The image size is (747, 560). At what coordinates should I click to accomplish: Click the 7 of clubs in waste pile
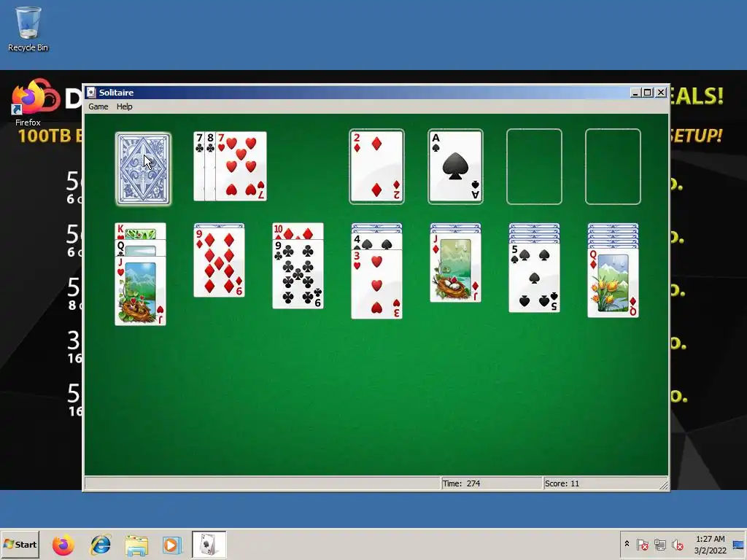(x=199, y=166)
